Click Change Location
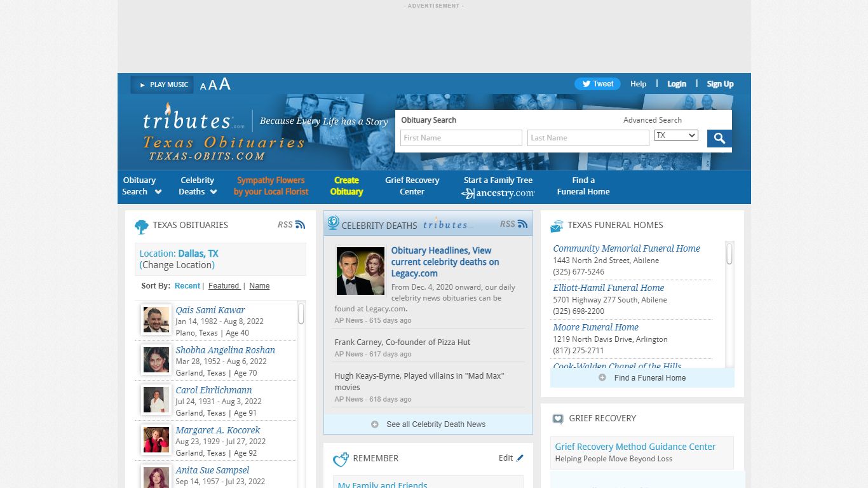 177,265
